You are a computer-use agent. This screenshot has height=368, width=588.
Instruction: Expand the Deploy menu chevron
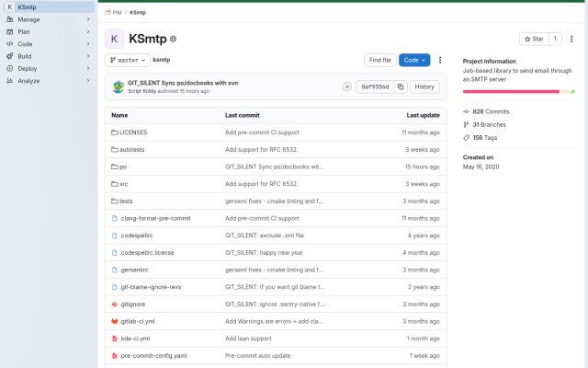[x=88, y=69]
